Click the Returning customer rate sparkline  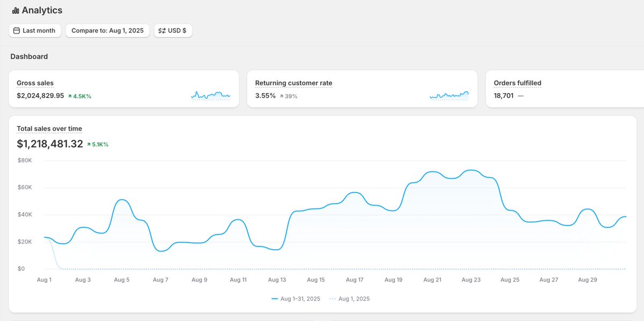coord(449,95)
